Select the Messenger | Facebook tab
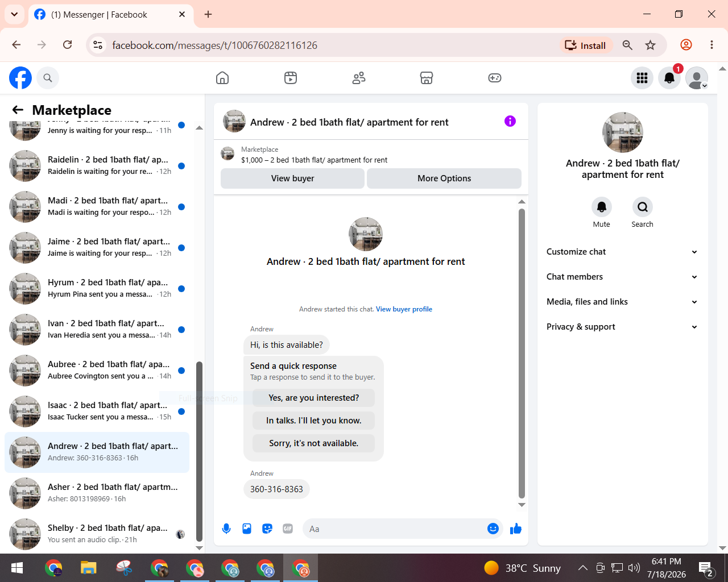 [110, 15]
